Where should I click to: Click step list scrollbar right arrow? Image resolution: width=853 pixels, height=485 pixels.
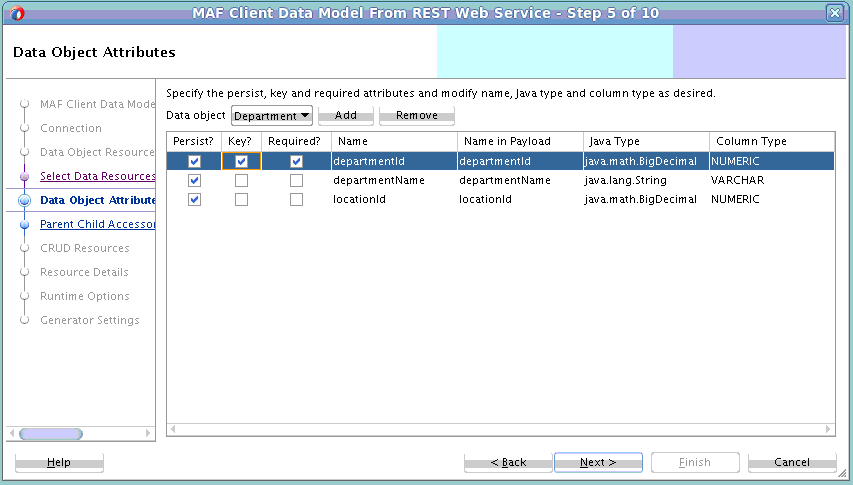[x=148, y=433]
